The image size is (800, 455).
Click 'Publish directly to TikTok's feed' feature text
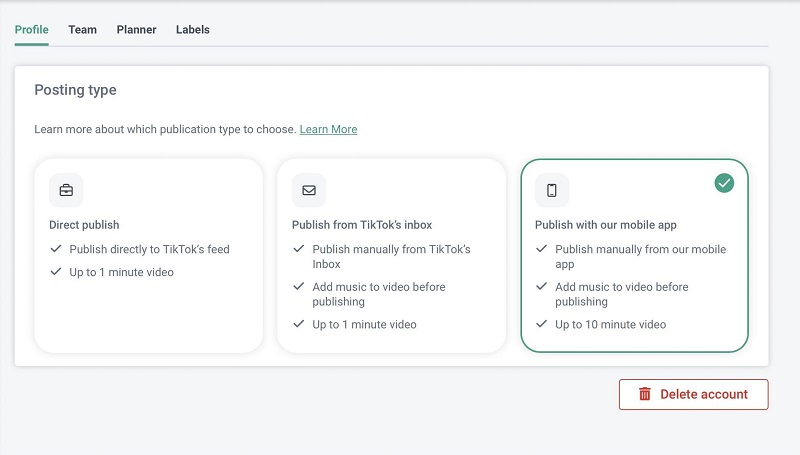click(149, 249)
